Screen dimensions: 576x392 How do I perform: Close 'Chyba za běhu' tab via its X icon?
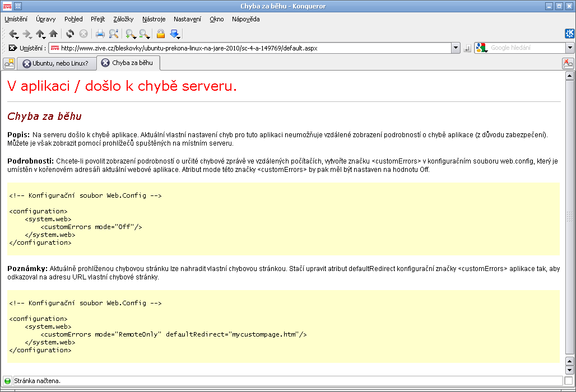[x=105, y=63]
